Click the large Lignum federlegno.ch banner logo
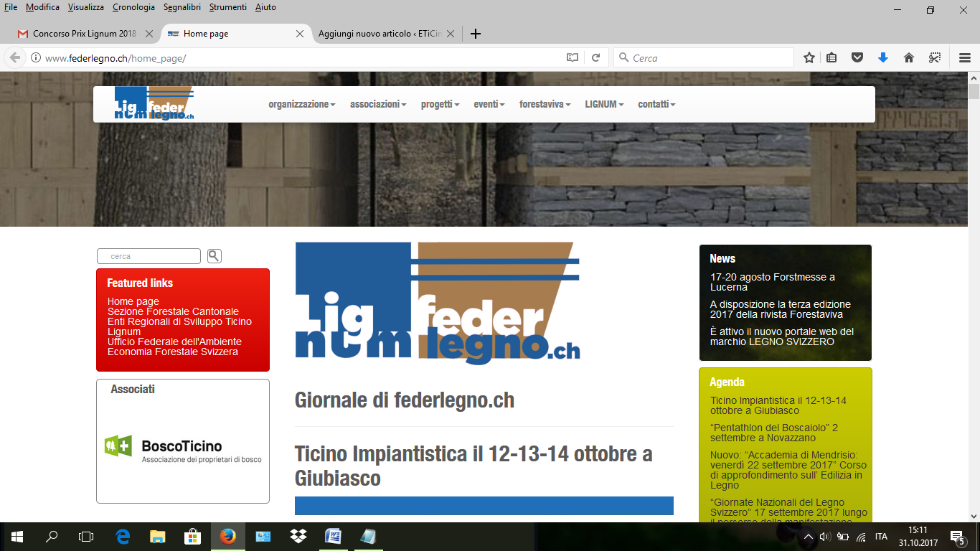This screenshot has height=551, width=980. (x=438, y=303)
